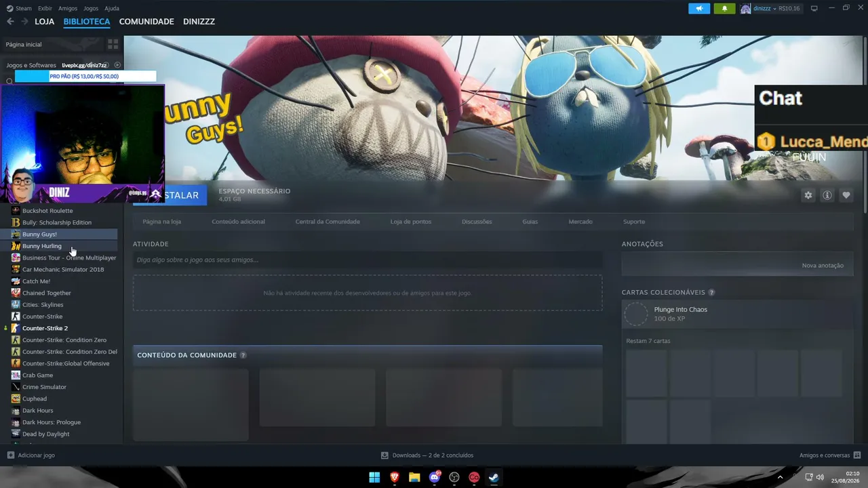
Task: Go to the COMUNIDADE section
Action: [146, 22]
